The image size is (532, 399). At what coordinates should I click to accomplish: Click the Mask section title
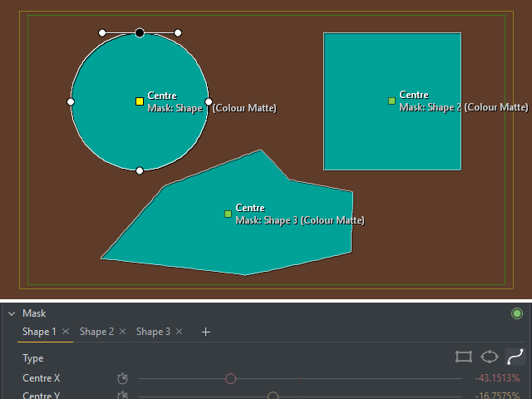coord(34,313)
